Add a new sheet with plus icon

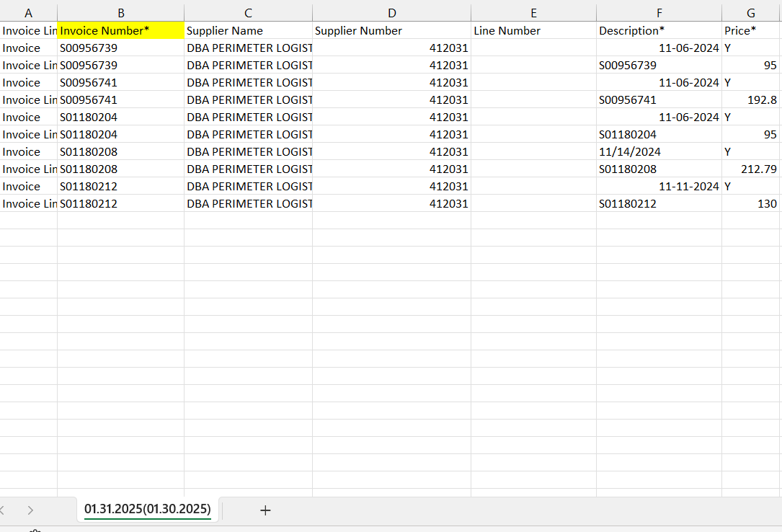265,510
